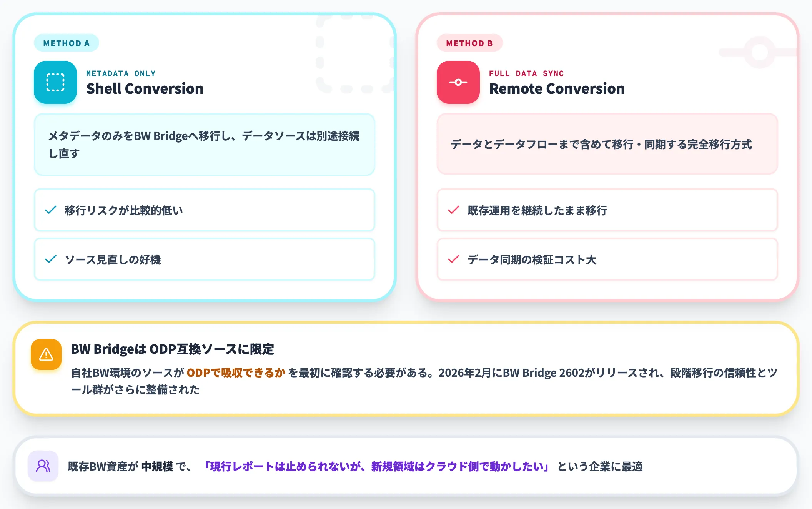Select the 移行リスクが比較的低い item
The height and width of the screenshot is (509, 812).
tap(205, 210)
